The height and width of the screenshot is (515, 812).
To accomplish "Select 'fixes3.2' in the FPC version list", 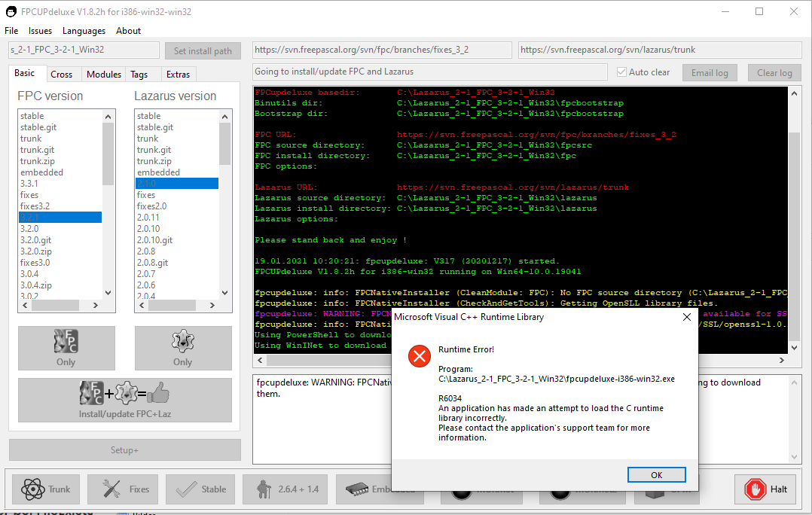I will [x=35, y=206].
